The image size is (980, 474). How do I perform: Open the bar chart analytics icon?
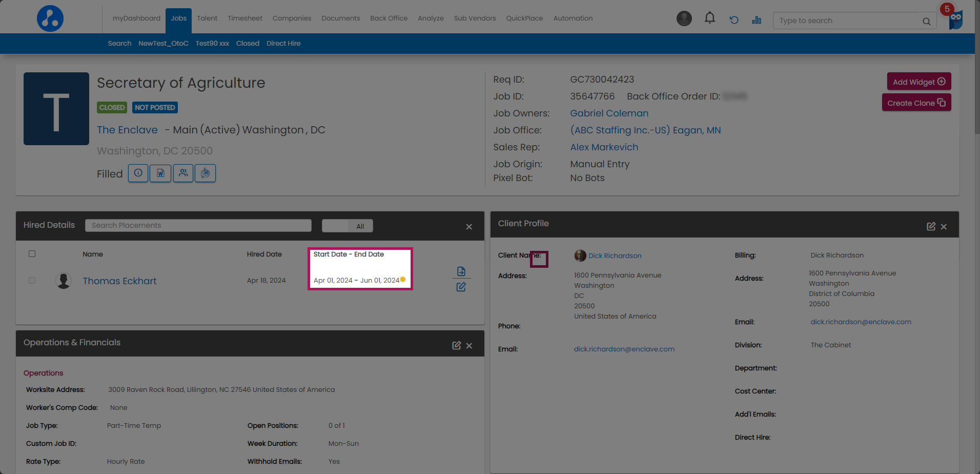757,20
